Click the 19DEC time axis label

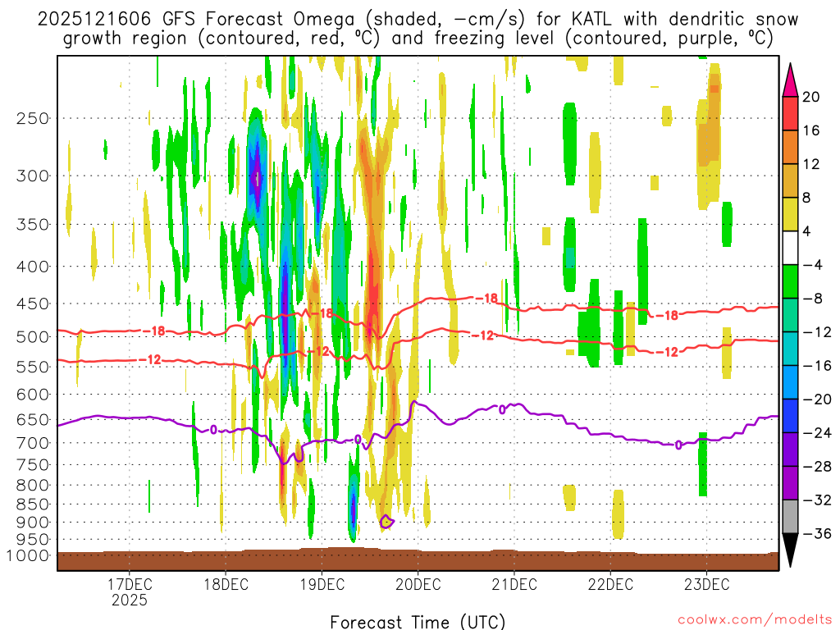pos(322,584)
